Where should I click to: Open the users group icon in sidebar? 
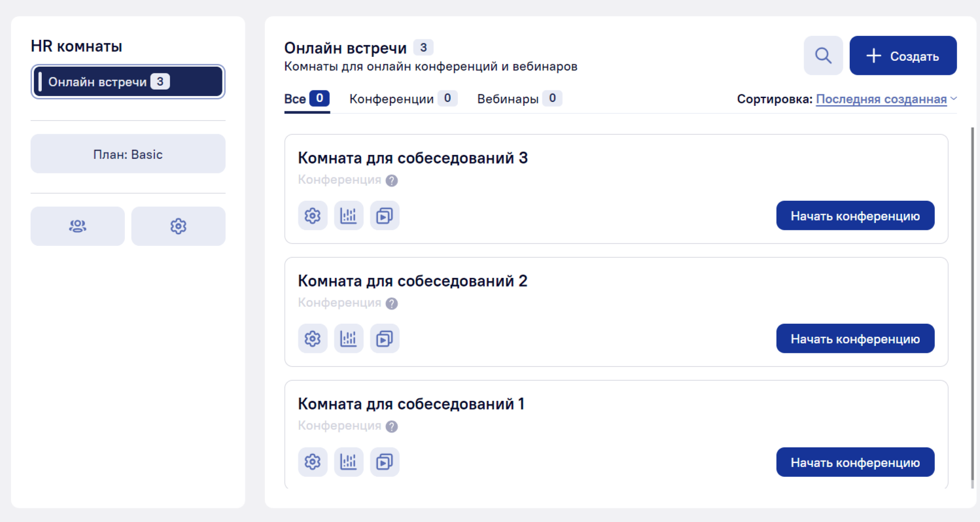[77, 226]
